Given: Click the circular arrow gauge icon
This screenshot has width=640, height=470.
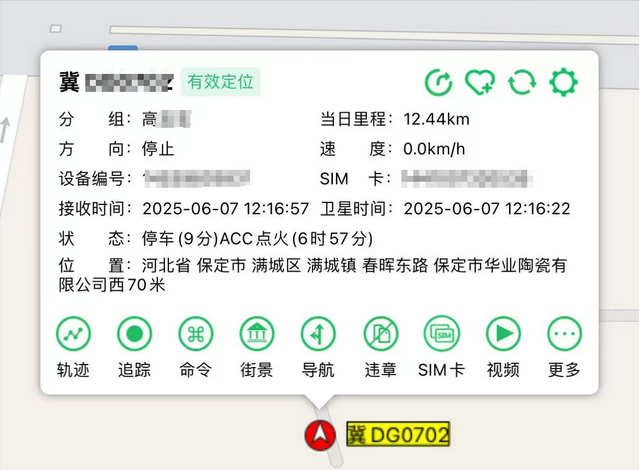Looking at the screenshot, I should (x=439, y=82).
